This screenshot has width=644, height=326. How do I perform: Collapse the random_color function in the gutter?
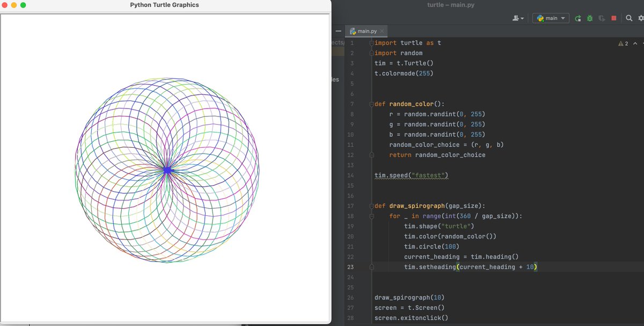[x=371, y=104]
